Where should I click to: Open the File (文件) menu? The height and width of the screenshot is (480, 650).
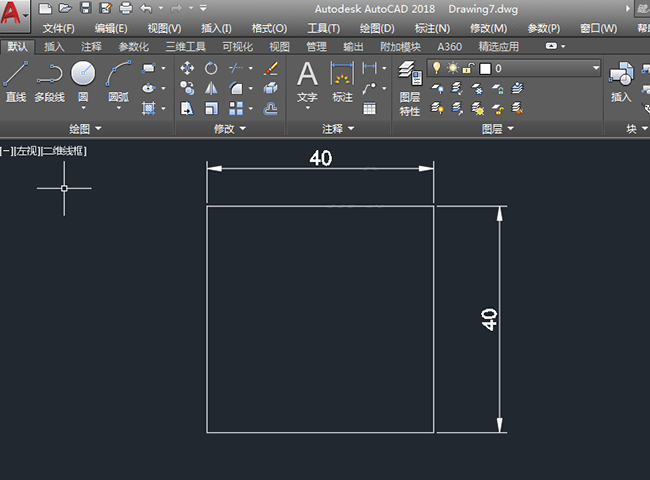pos(59,29)
